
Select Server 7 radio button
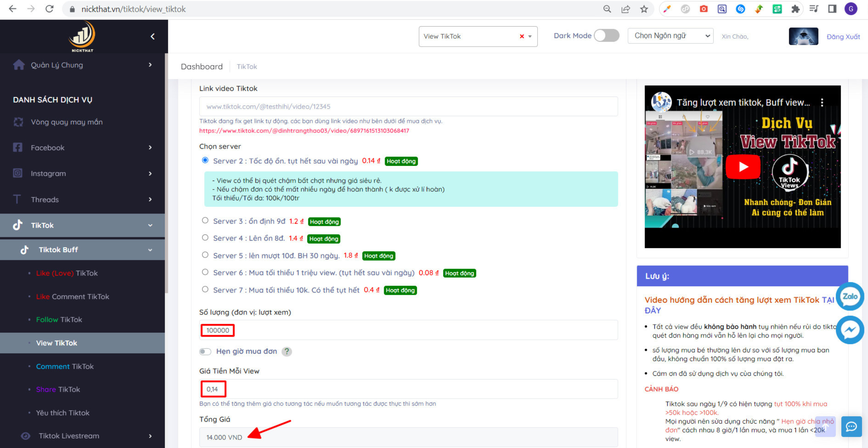(x=205, y=289)
